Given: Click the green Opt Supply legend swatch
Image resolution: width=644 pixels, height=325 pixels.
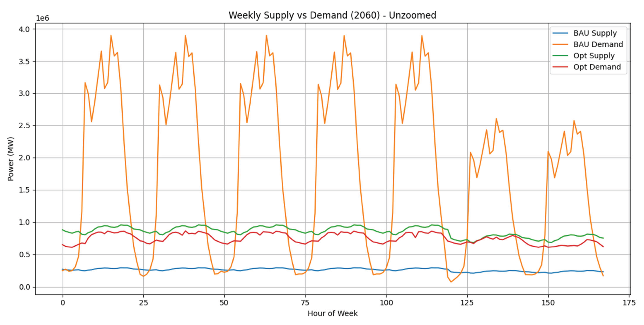Looking at the screenshot, I should 560,56.
